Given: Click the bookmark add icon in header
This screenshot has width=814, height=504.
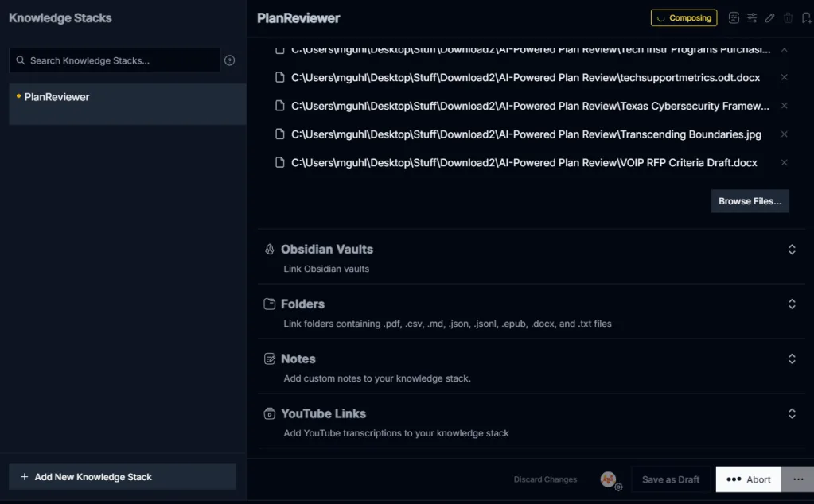Looking at the screenshot, I should click(x=806, y=18).
